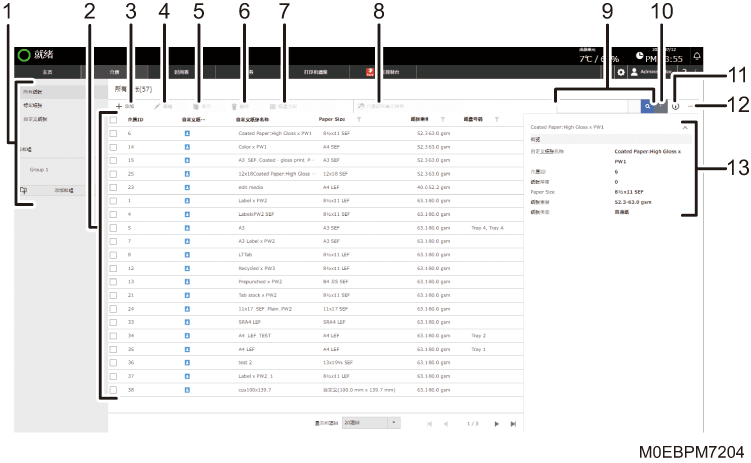Open the items-per-page dropdown at bottom
The image size is (751, 463).
coord(371,423)
